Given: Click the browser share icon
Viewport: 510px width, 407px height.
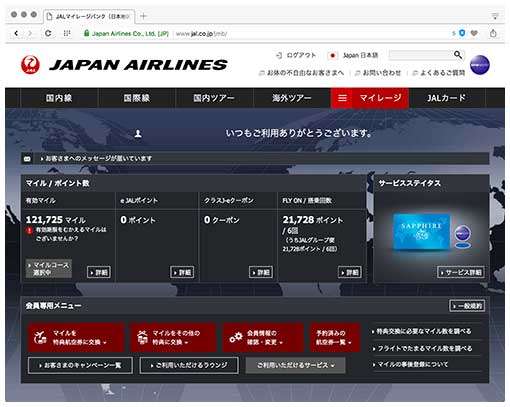Looking at the screenshot, I should click(493, 33).
